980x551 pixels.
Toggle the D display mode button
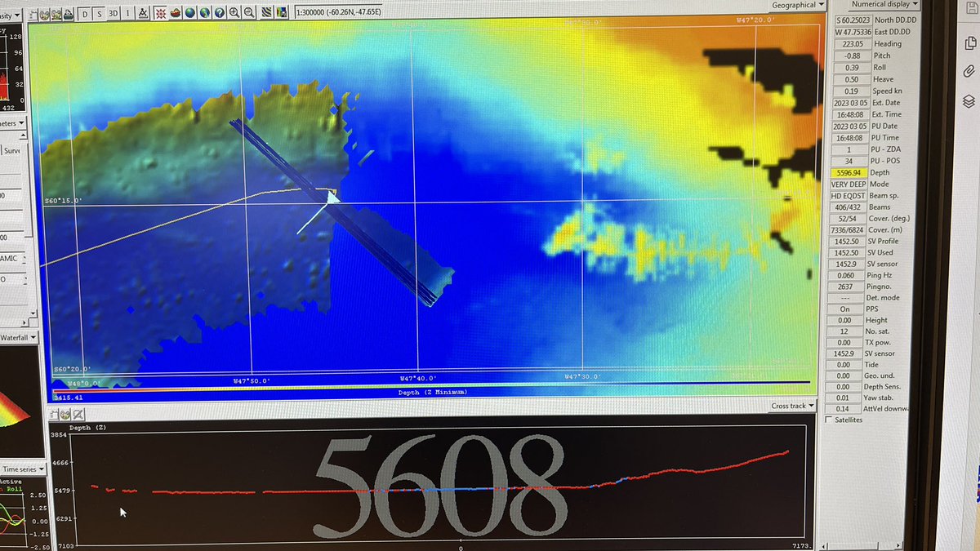point(84,14)
